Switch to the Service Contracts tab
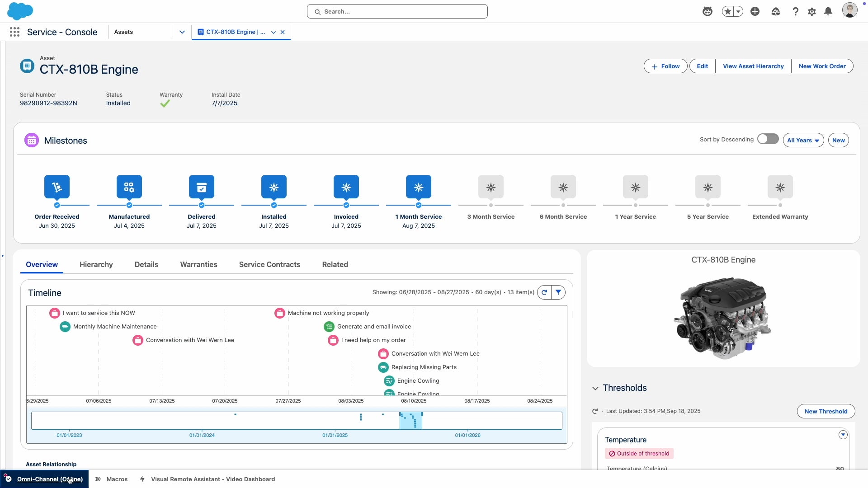The height and width of the screenshot is (488, 868). pyautogui.click(x=269, y=264)
